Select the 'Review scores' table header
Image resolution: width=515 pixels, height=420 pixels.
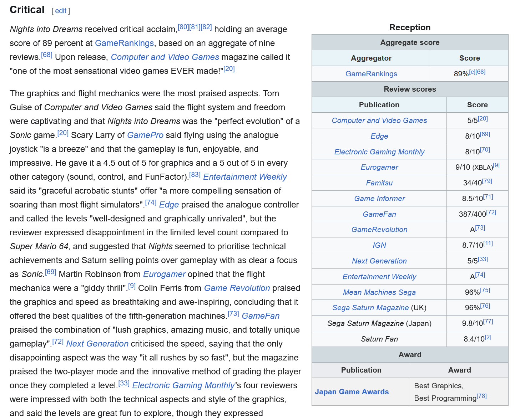click(x=410, y=89)
